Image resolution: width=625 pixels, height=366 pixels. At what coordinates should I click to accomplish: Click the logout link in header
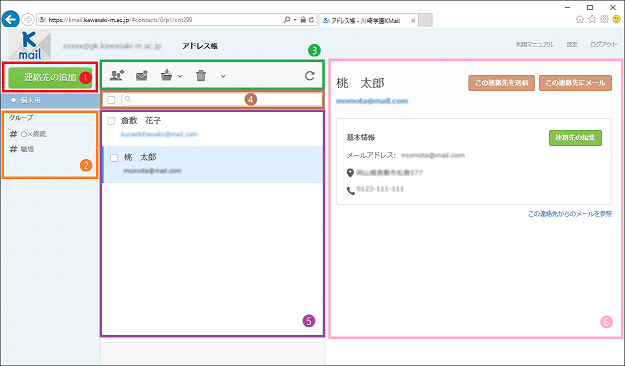click(603, 45)
